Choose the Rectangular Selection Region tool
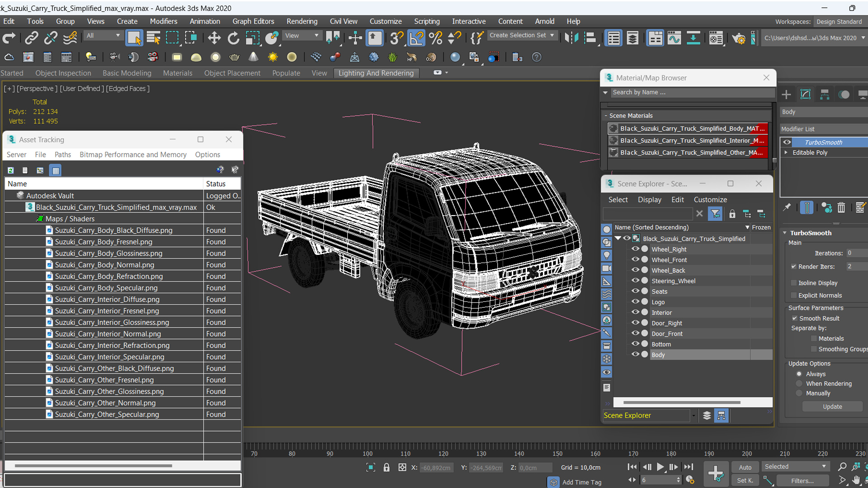 (x=172, y=38)
